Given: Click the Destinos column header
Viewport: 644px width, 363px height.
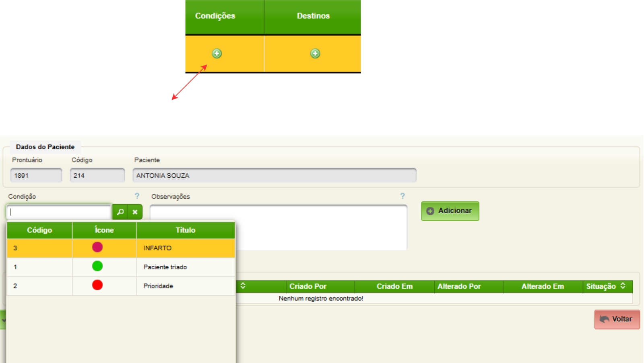Looking at the screenshot, I should tap(313, 16).
